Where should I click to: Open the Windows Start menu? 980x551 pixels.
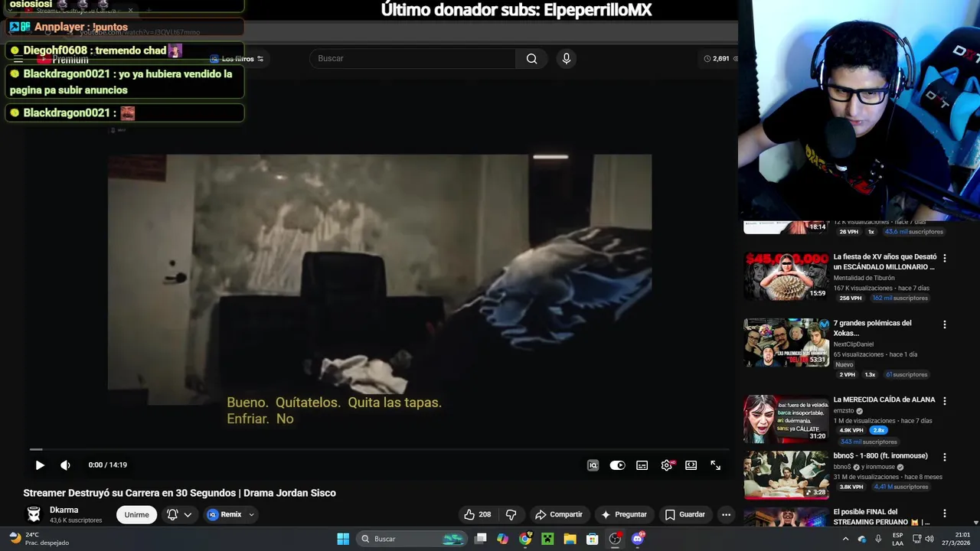coord(343,539)
